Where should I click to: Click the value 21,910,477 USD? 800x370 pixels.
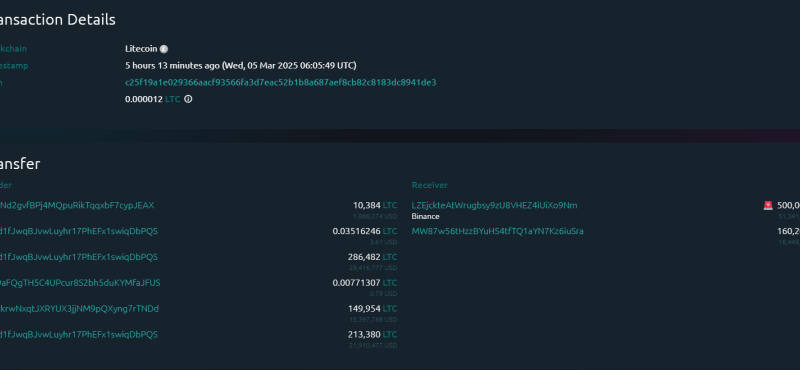[373, 346]
